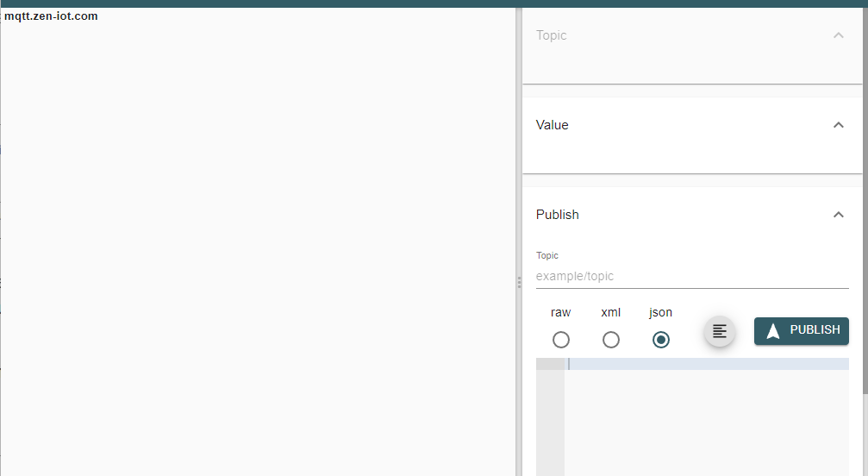868x476 pixels.
Task: Click the "raw" format label
Action: [x=561, y=312]
